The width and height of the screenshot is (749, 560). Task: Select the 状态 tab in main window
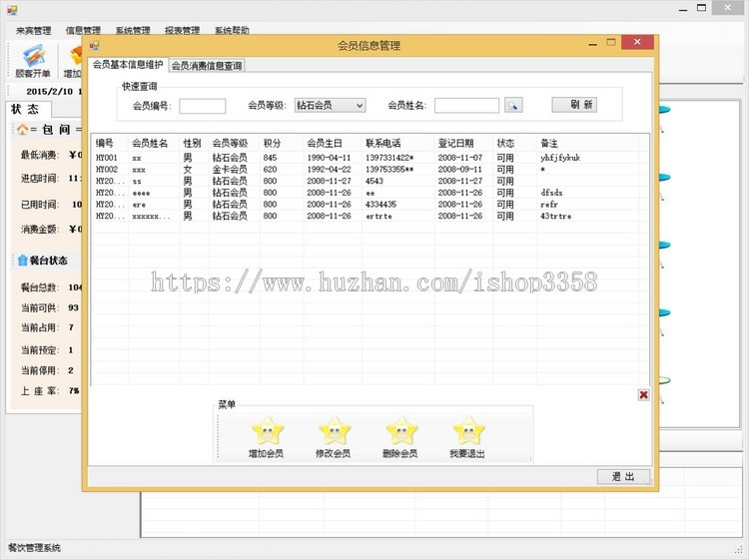tap(28, 110)
